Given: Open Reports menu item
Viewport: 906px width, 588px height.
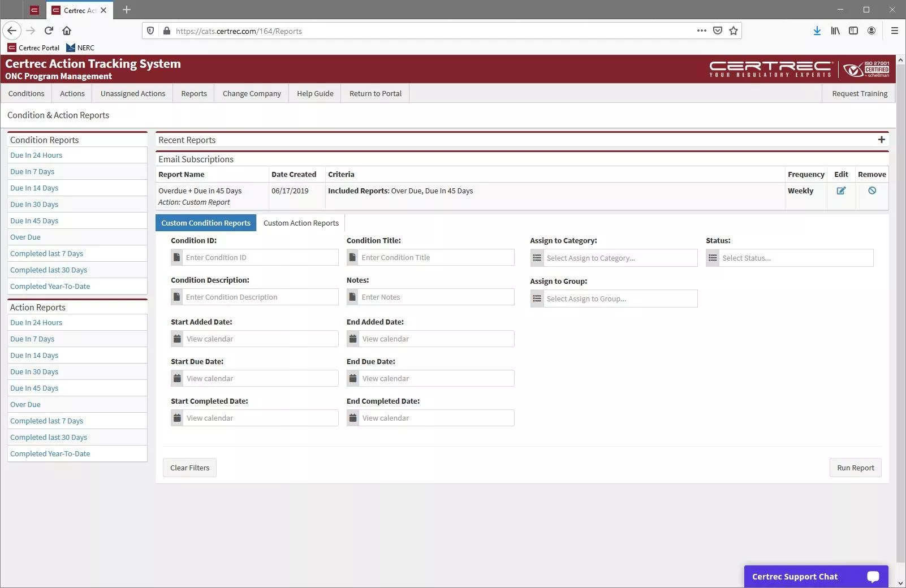Looking at the screenshot, I should [x=194, y=93].
